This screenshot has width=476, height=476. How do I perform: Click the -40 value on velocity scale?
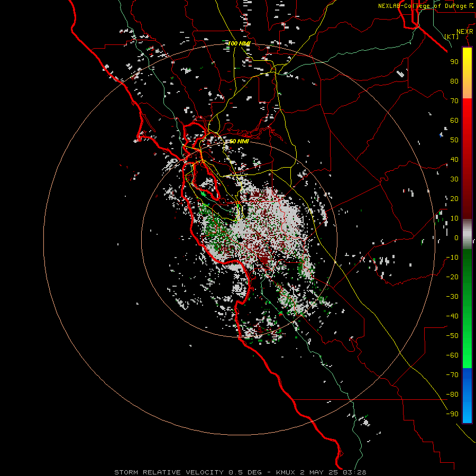452,316
